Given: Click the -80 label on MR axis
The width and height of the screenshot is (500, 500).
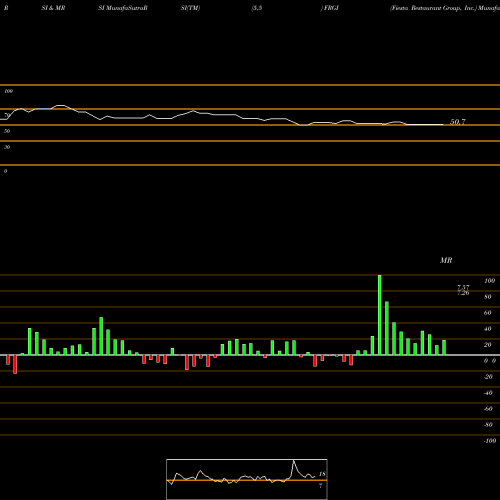Looking at the screenshot, I should pos(488,425).
